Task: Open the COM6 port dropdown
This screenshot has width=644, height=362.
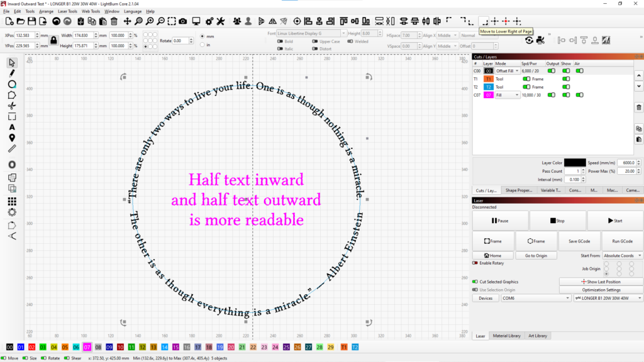Action: [x=536, y=299]
